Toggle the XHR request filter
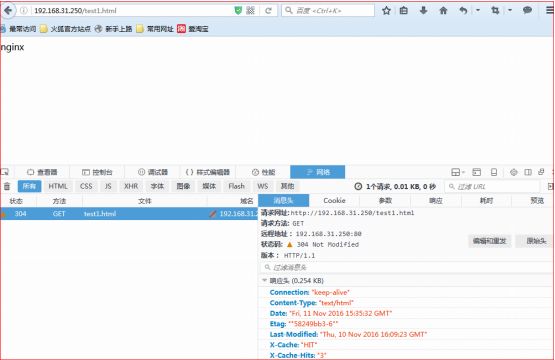The width and height of the screenshot is (555, 360). pyautogui.click(x=131, y=186)
